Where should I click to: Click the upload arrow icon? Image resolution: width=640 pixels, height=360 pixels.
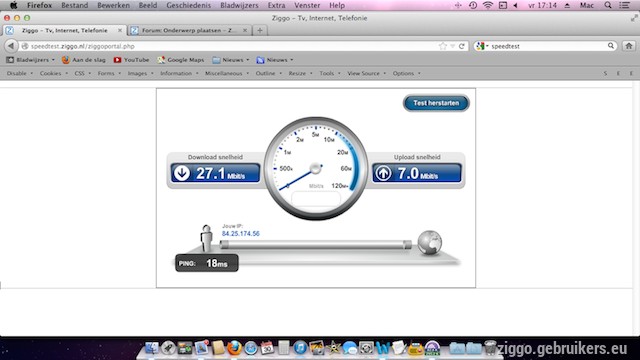click(x=383, y=173)
